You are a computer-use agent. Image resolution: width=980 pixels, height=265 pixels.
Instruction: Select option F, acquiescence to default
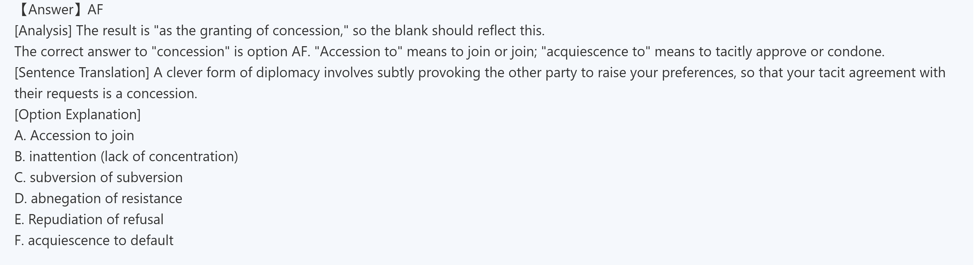pyautogui.click(x=94, y=240)
